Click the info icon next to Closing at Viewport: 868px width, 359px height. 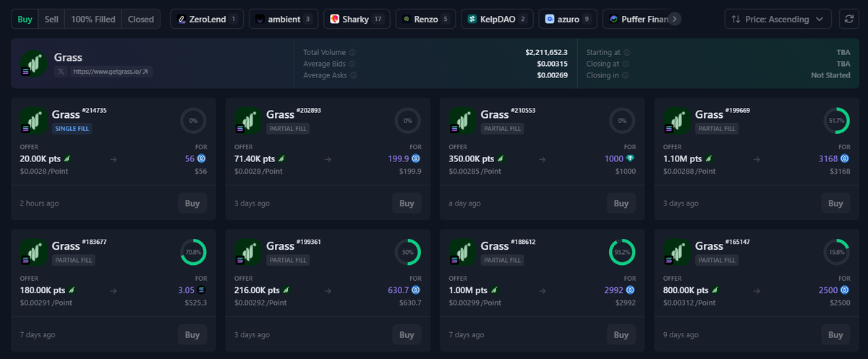pos(624,64)
